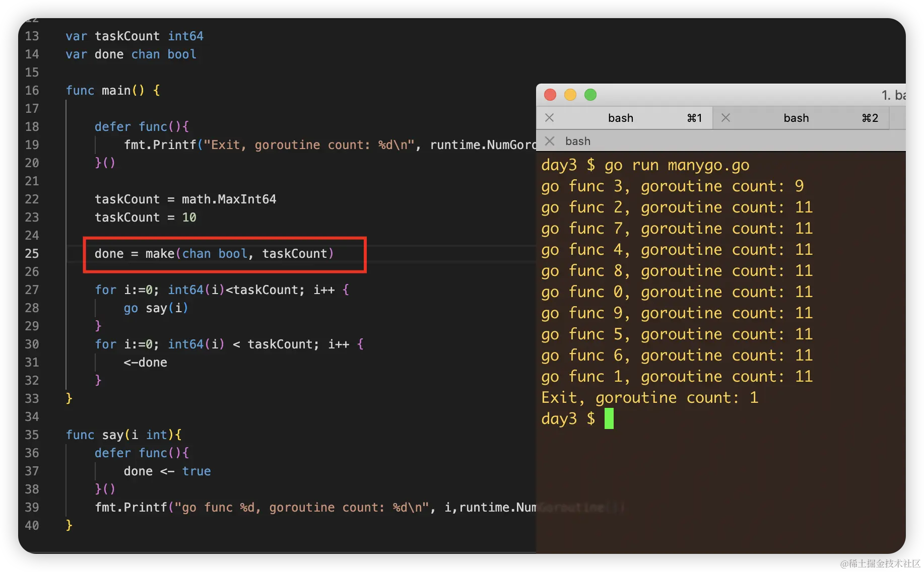
Task: Close the first bash tab
Action: point(550,118)
